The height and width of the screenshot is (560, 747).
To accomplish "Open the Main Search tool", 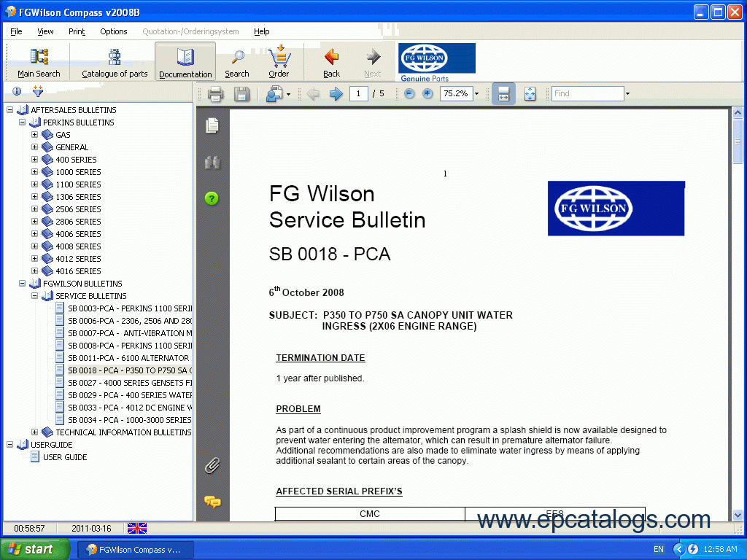I will (x=39, y=63).
